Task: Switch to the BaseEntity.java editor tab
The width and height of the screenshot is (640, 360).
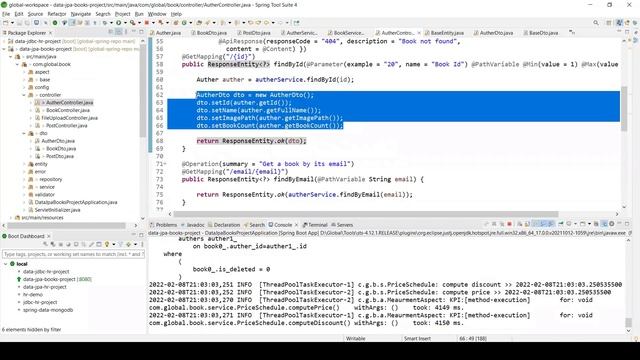Action: [x=447, y=33]
